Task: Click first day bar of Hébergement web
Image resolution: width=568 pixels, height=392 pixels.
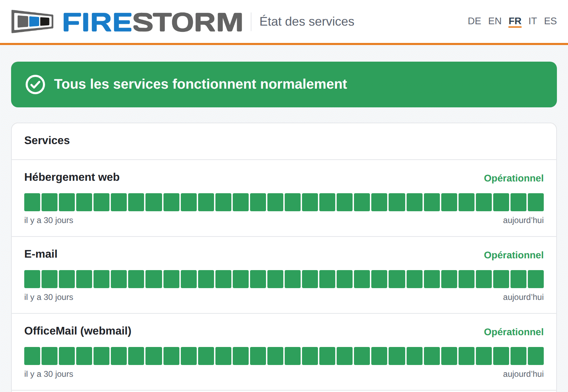Action: coord(32,202)
